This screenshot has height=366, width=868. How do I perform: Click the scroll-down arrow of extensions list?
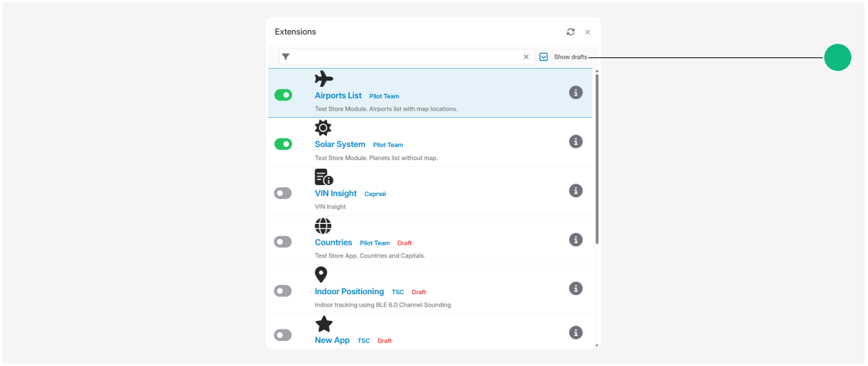tap(596, 345)
